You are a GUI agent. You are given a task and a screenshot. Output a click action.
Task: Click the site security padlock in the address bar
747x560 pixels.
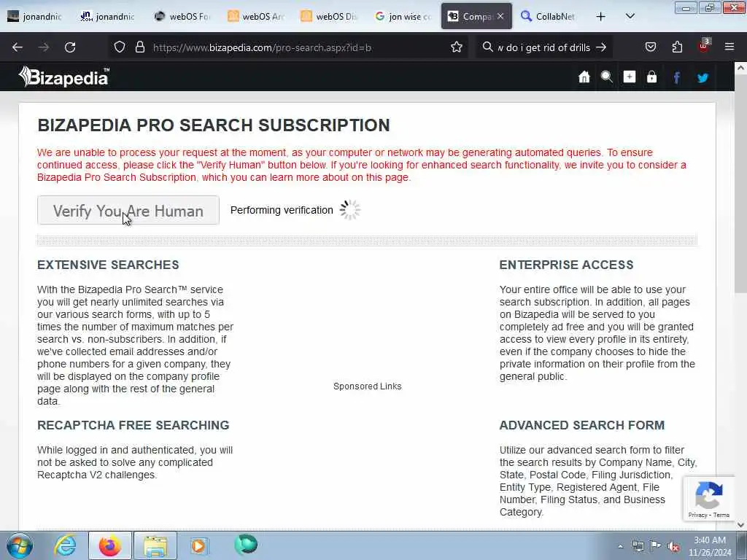(139, 47)
